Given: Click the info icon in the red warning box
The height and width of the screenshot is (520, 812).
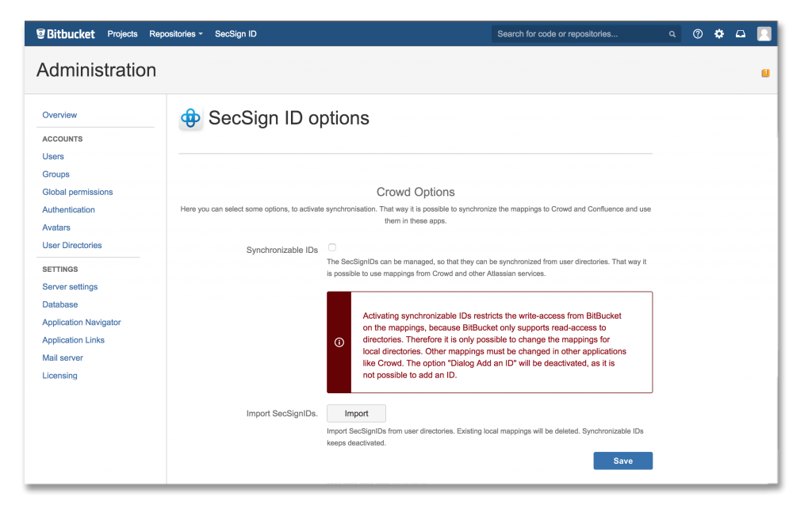Looking at the screenshot, I should [339, 342].
